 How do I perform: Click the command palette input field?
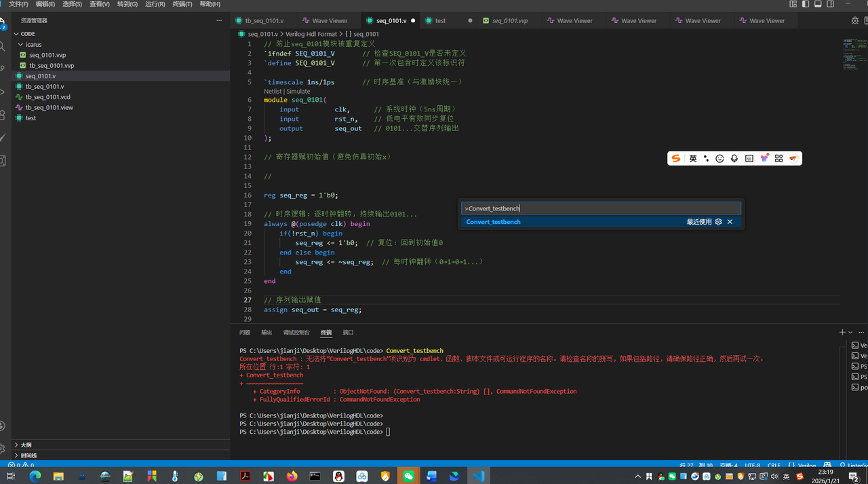600,208
